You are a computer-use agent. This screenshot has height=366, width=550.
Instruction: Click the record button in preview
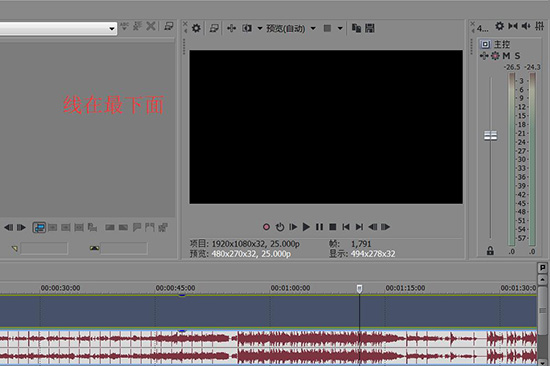pos(266,227)
